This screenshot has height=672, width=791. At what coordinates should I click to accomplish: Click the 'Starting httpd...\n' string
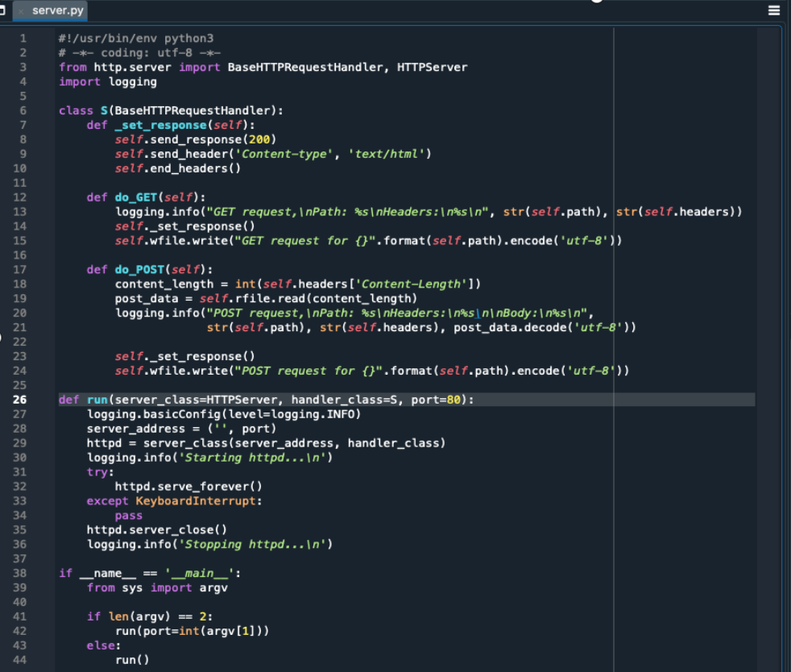tap(252, 458)
